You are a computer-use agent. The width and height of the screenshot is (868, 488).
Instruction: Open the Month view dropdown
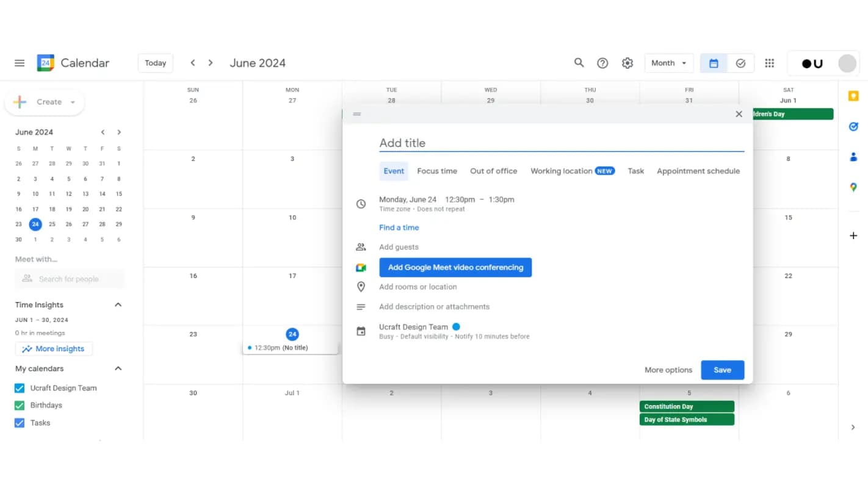(668, 63)
